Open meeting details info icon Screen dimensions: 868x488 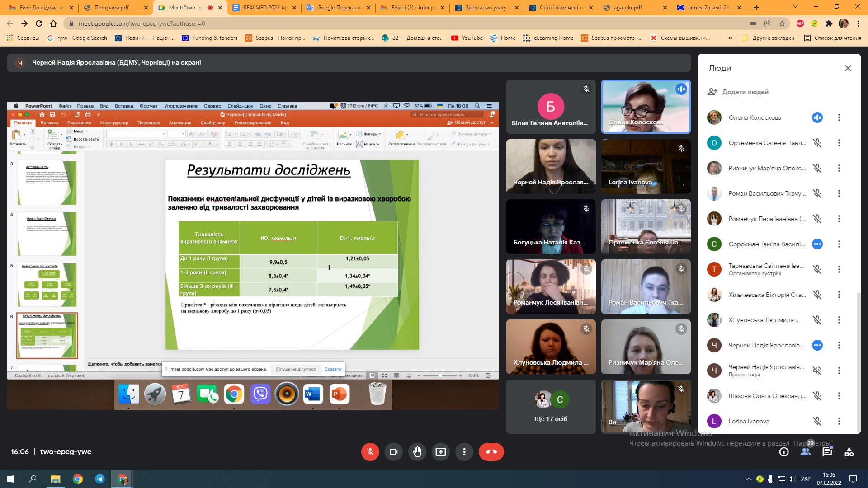(784, 452)
